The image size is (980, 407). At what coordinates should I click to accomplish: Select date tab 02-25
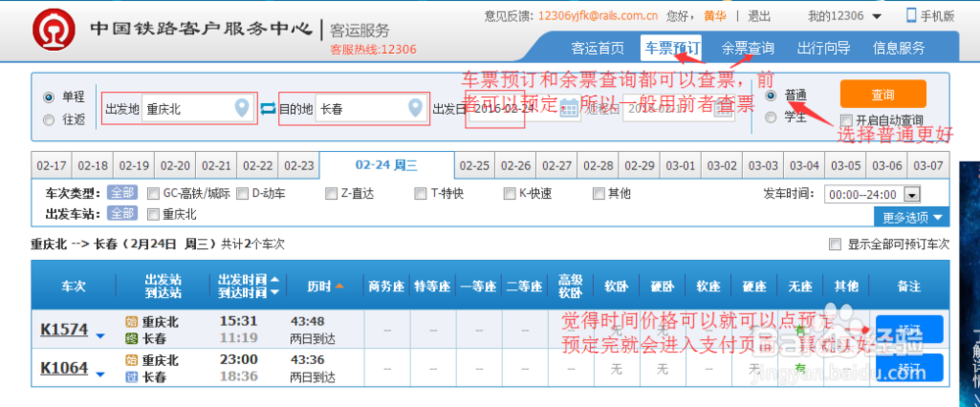point(474,166)
